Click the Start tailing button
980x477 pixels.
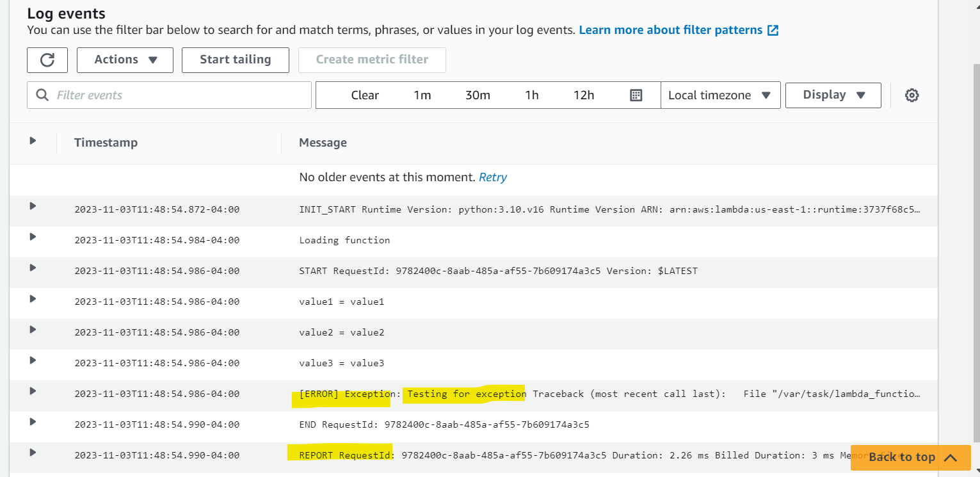[x=235, y=60]
